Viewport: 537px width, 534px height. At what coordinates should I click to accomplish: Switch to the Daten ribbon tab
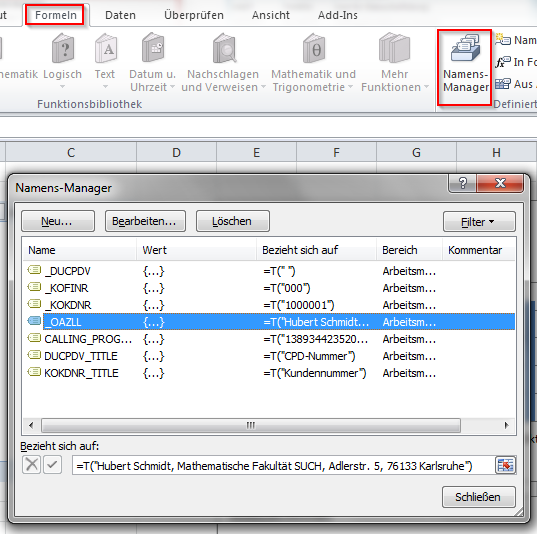tap(121, 15)
